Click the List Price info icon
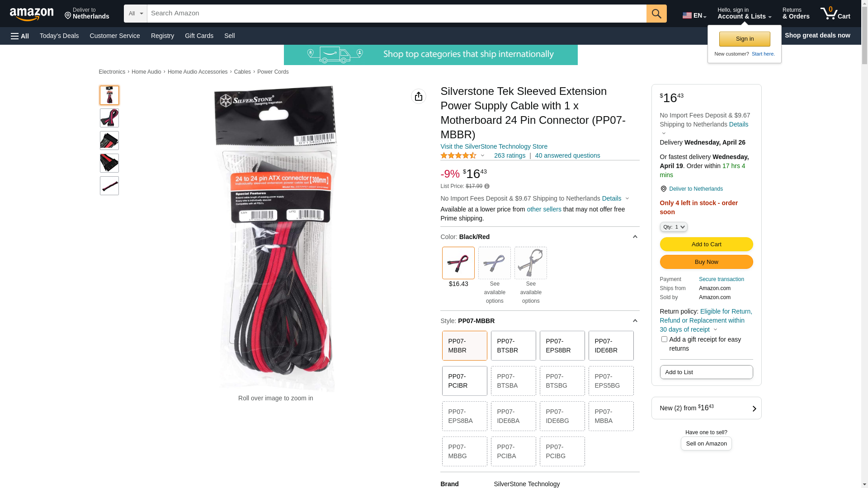The width and height of the screenshot is (868, 488). (x=487, y=186)
